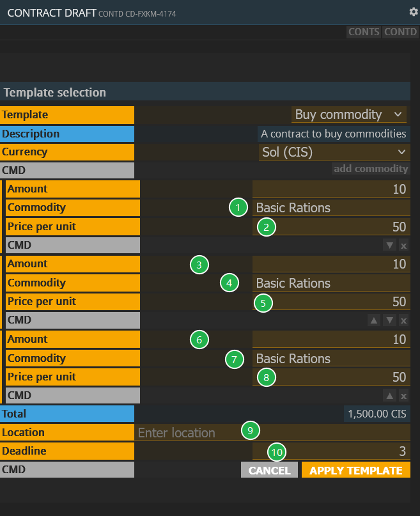Click the CANCEL button
Image resolution: width=420 pixels, height=516 pixels.
click(x=269, y=471)
